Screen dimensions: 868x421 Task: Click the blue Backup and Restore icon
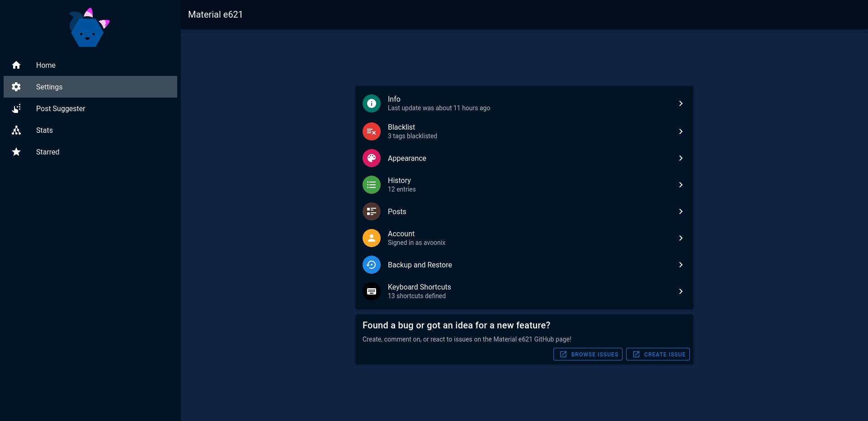pyautogui.click(x=372, y=265)
